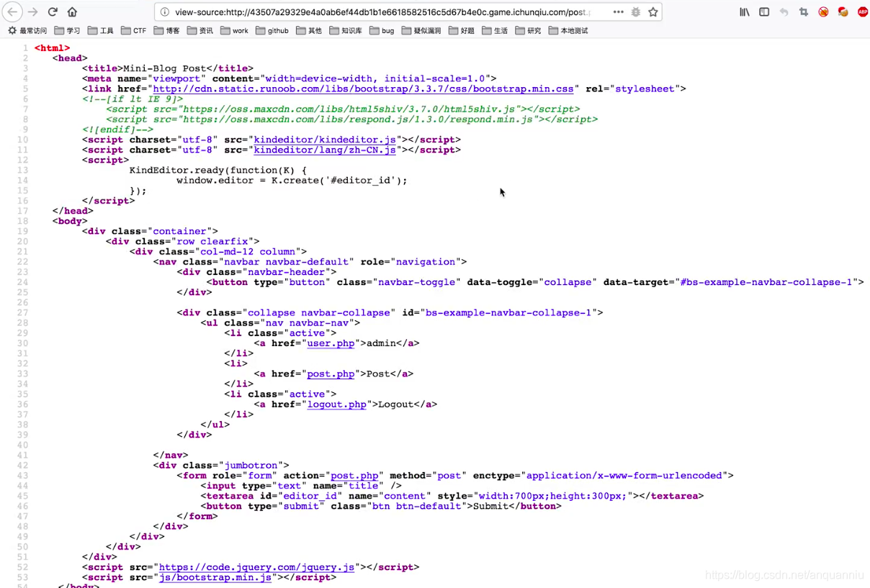Open the form action post.php link
The width and height of the screenshot is (870, 588).
(x=354, y=476)
